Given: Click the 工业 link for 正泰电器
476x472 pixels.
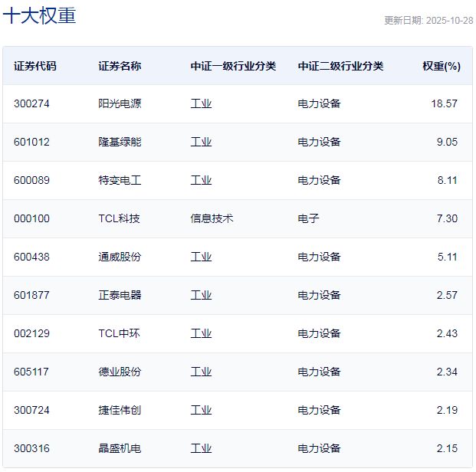Looking at the screenshot, I should tap(201, 295).
